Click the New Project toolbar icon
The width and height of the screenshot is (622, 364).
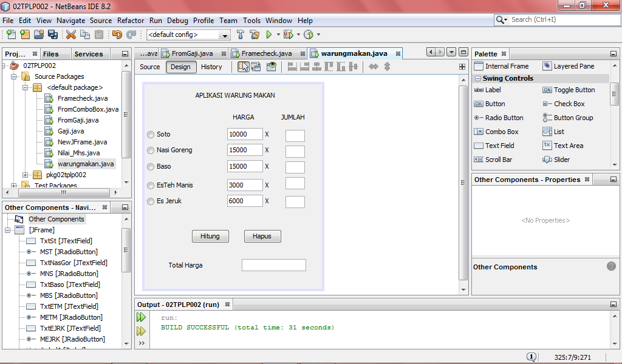pos(24,35)
